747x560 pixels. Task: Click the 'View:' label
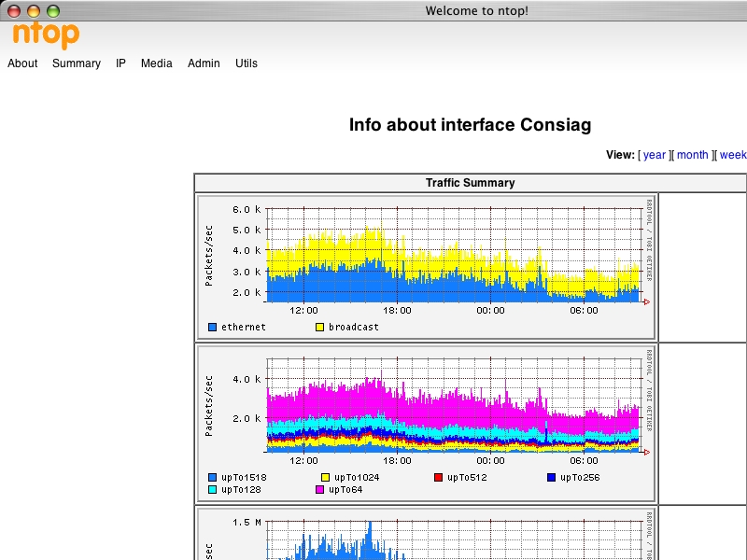click(x=620, y=155)
